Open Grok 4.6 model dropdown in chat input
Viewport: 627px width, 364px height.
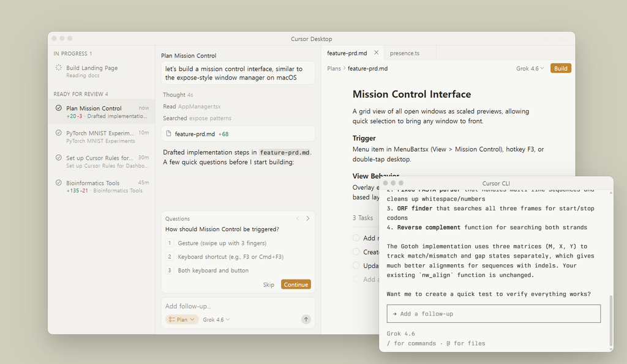(216, 319)
